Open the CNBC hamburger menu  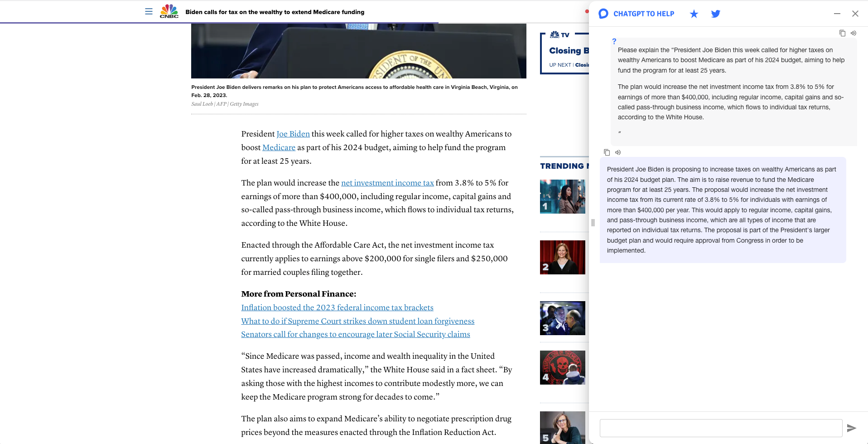149,11
